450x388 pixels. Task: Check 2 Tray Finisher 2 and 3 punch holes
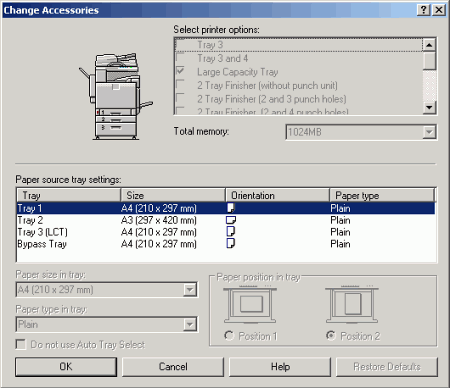[x=180, y=99]
